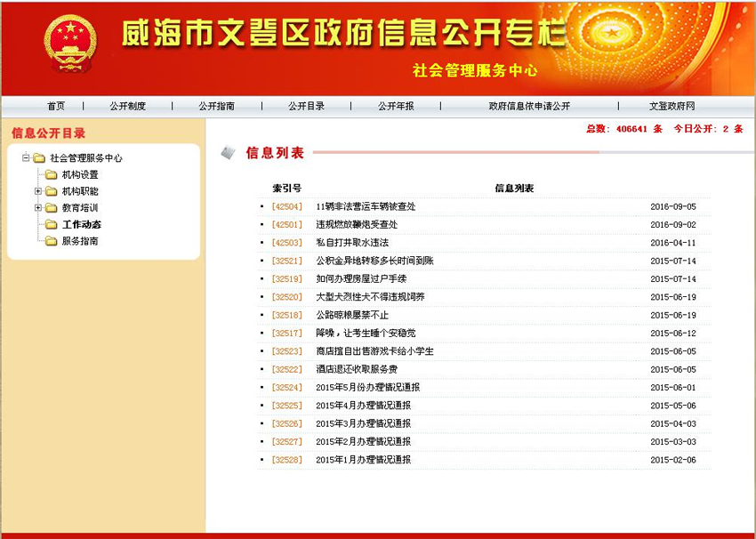Click folder icon next to 服务指南

(52, 241)
